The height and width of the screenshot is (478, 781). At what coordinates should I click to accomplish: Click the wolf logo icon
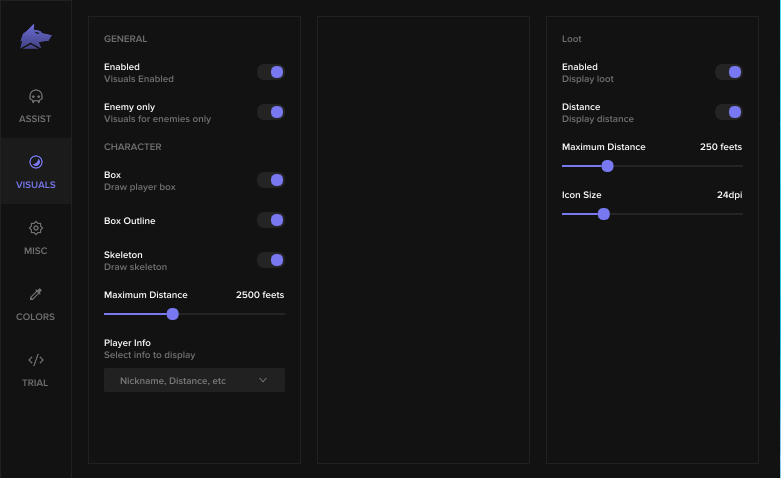[35, 37]
